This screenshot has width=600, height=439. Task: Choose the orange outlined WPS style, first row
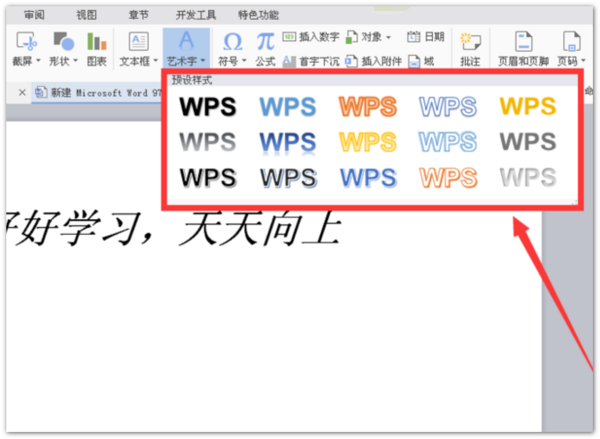pos(368,106)
